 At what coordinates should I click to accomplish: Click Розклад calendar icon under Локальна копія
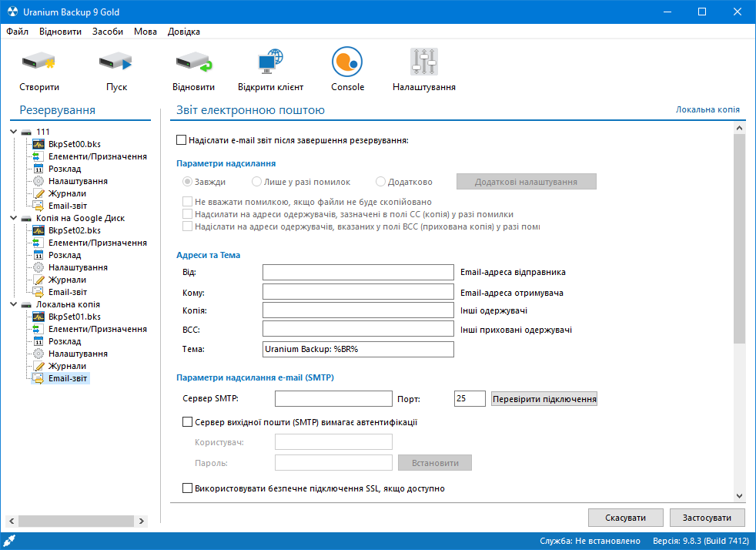pos(38,341)
